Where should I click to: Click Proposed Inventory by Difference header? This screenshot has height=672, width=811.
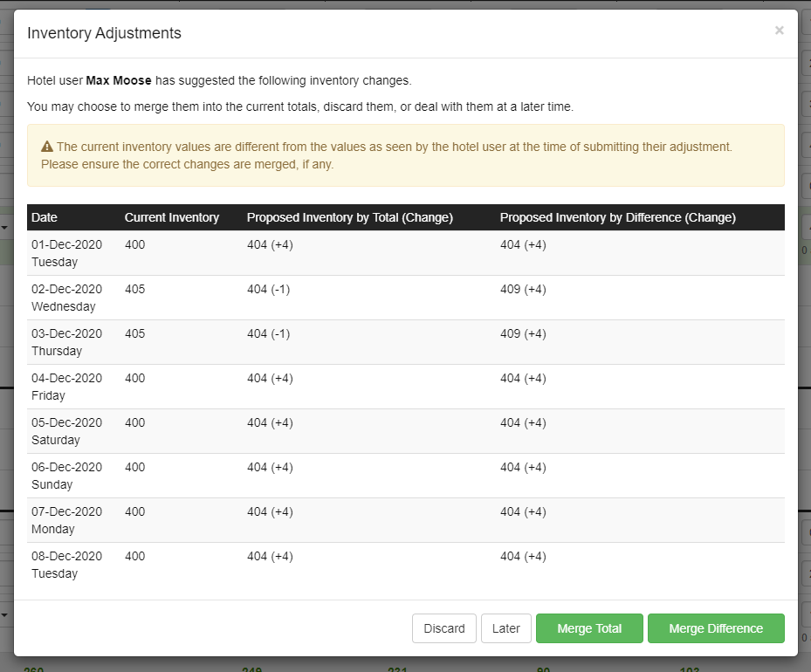pyautogui.click(x=617, y=217)
